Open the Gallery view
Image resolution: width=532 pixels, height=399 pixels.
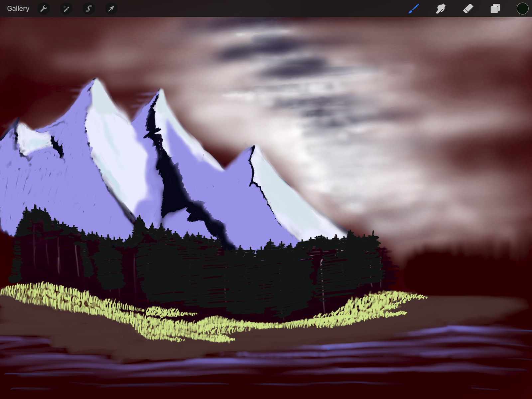point(18,9)
